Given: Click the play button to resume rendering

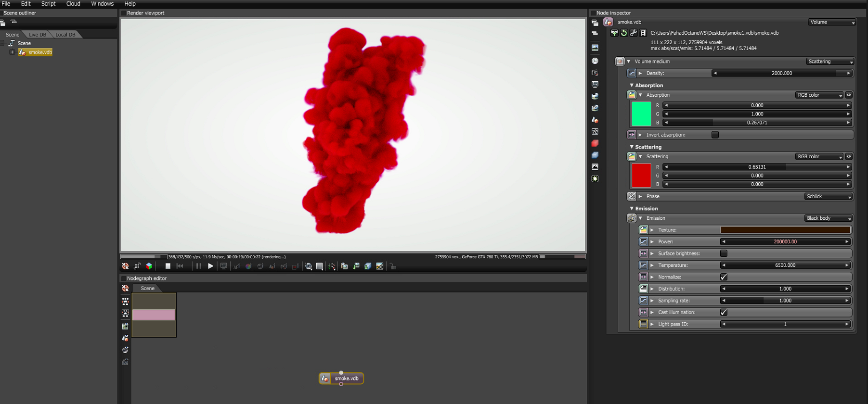Looking at the screenshot, I should pyautogui.click(x=210, y=266).
